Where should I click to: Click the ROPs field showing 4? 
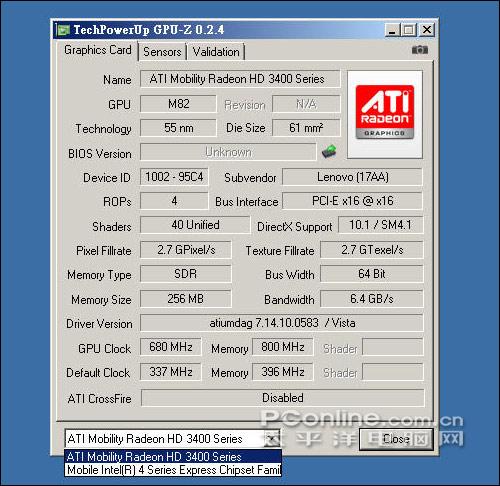174,201
